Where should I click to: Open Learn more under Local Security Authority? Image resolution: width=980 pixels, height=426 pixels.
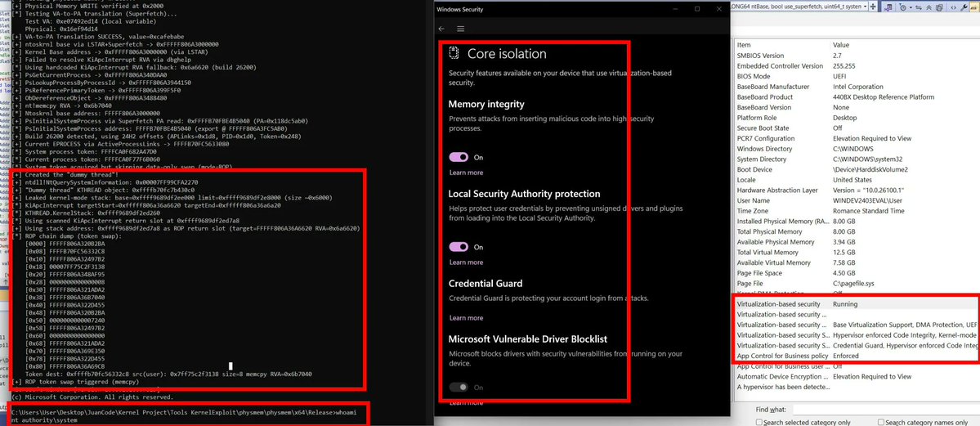click(x=466, y=262)
